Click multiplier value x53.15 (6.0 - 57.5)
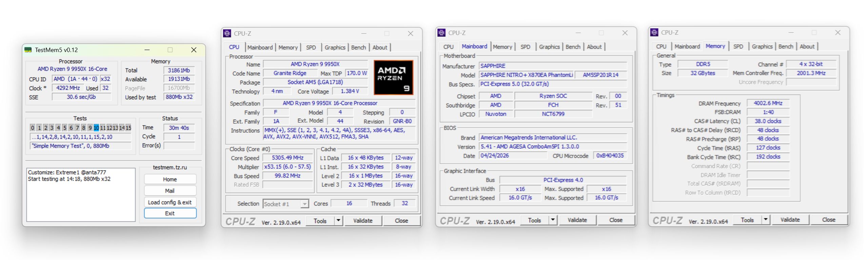 288,167
